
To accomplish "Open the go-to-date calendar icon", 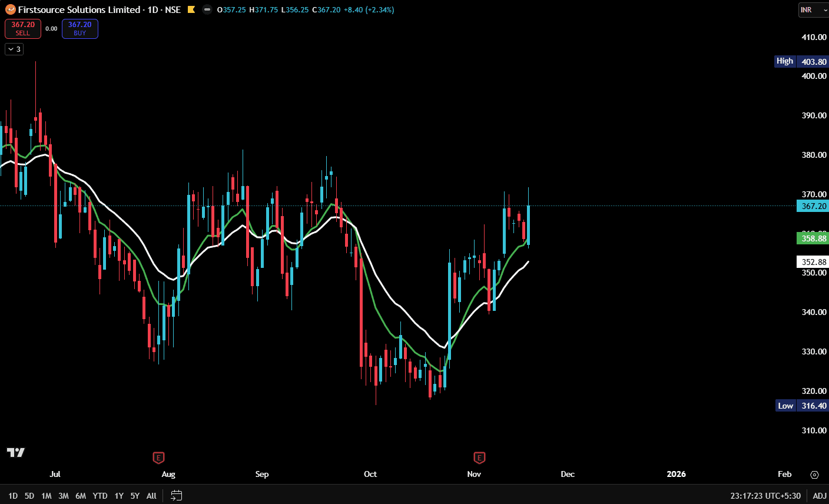I will tap(176, 496).
